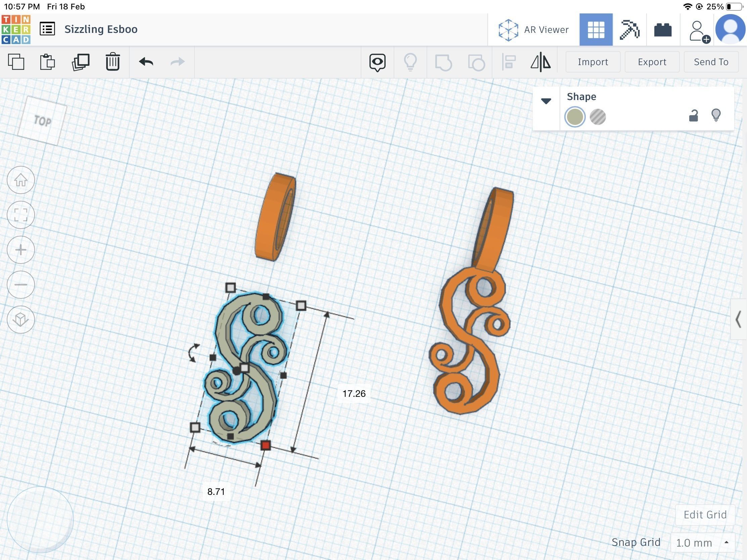Click the Edit Grid button

(705, 515)
